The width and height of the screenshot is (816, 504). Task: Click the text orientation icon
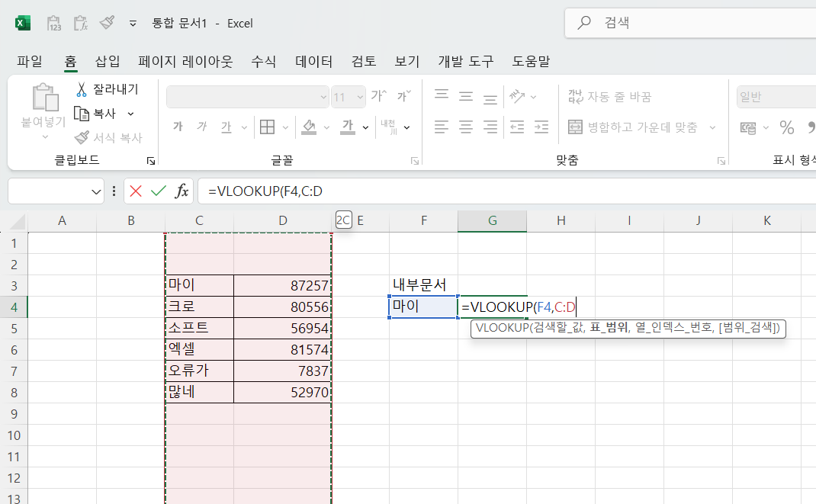[517, 96]
